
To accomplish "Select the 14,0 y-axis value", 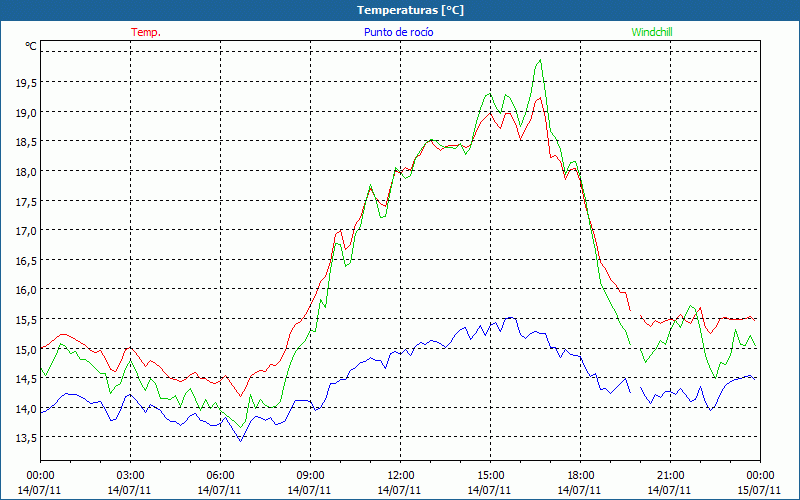I will click(x=26, y=409).
